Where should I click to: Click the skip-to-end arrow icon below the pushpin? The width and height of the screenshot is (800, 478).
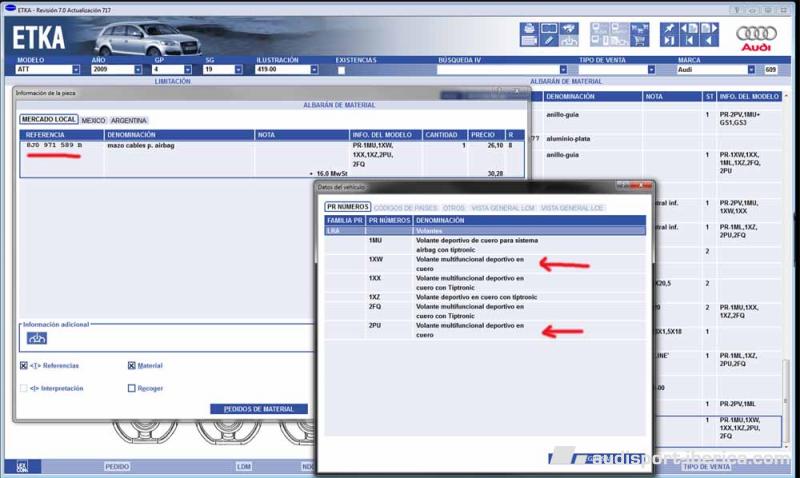coord(669,41)
